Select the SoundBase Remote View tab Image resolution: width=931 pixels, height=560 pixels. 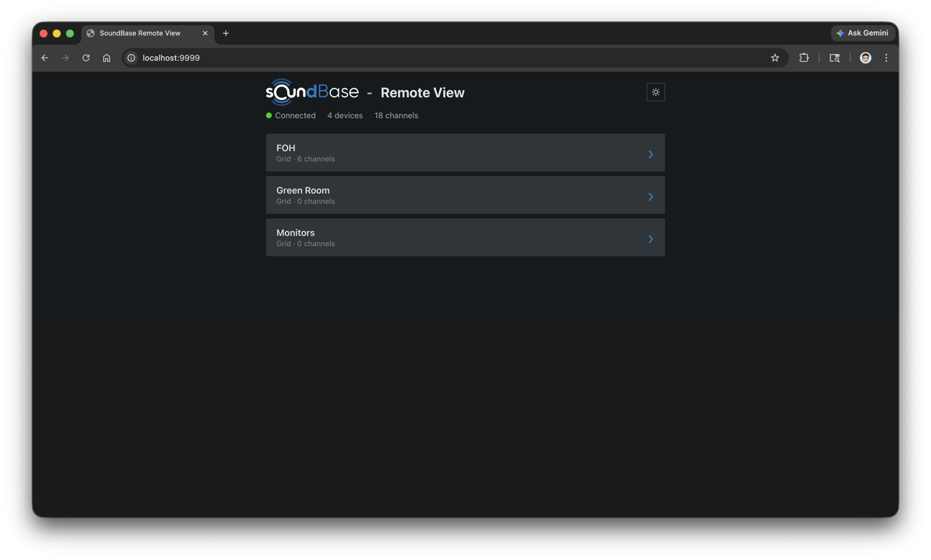pos(140,33)
